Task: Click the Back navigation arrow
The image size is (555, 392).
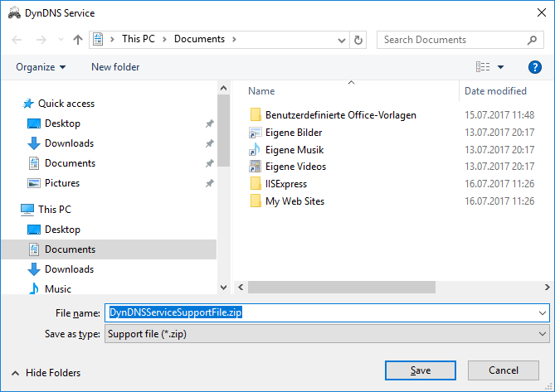Action: coord(17,40)
